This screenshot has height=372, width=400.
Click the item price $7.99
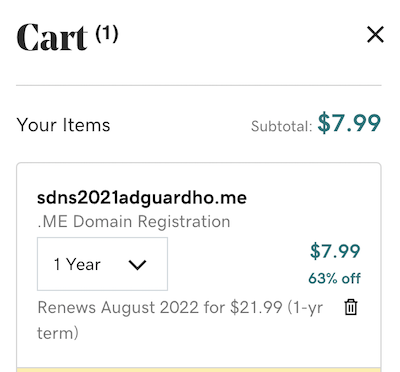click(x=335, y=251)
